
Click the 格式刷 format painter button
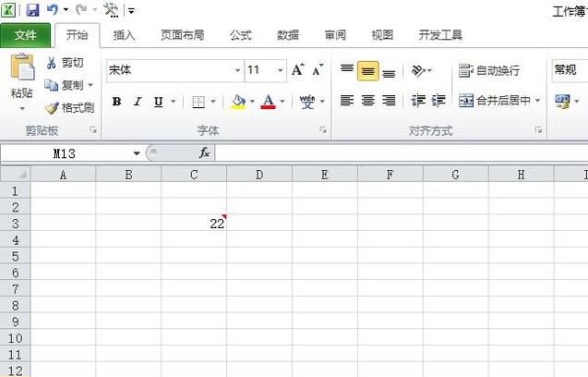(70, 108)
